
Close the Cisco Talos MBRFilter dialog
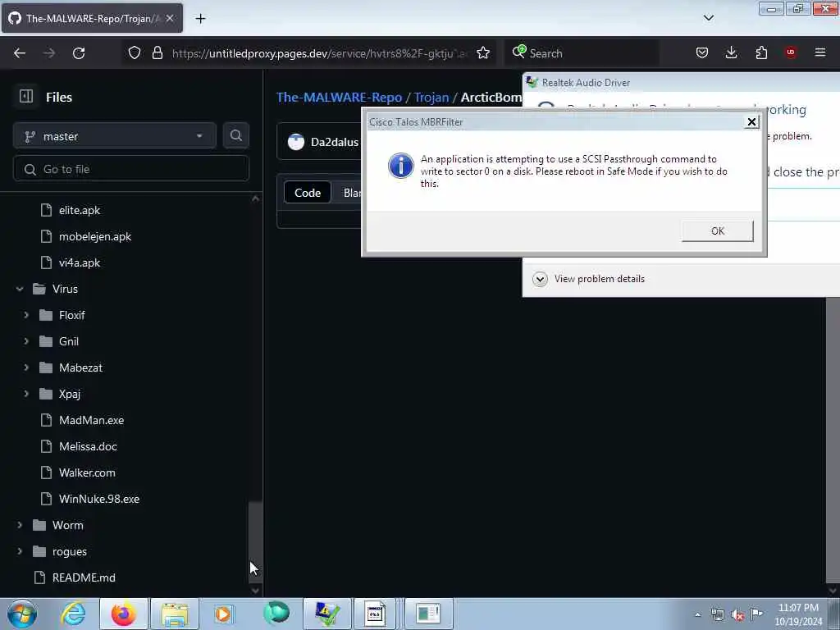(x=751, y=122)
